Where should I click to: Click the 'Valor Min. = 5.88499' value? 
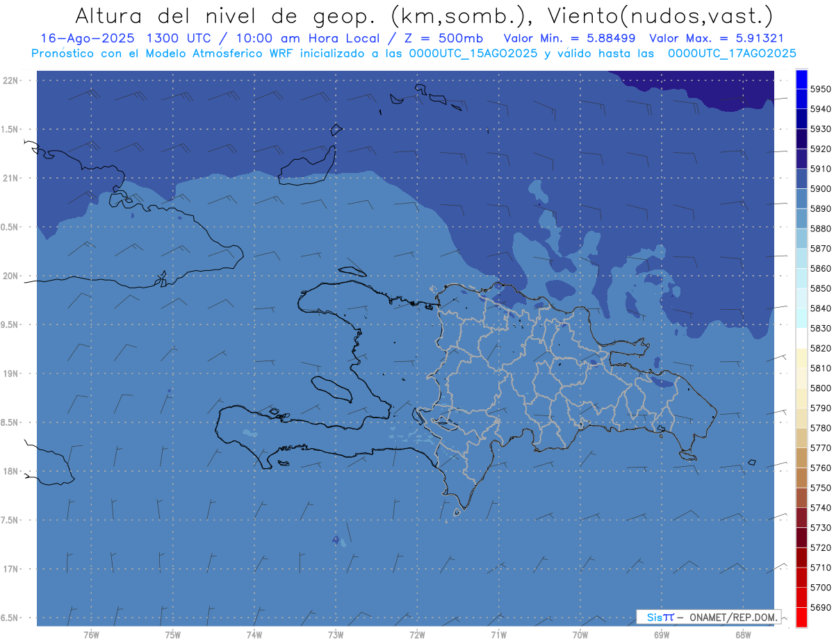[569, 39]
